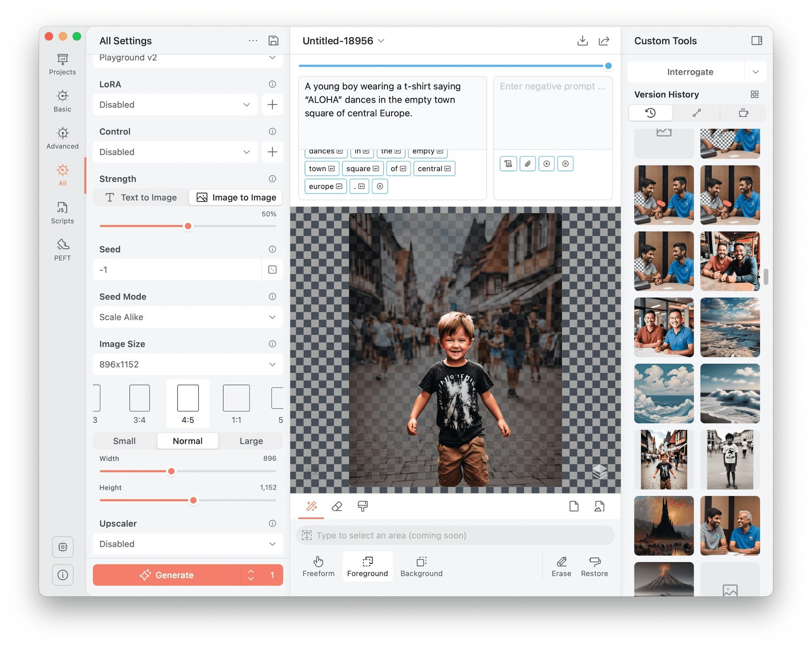812x648 pixels.
Task: Adjust batch count stepper next to Generate
Action: [x=251, y=575]
